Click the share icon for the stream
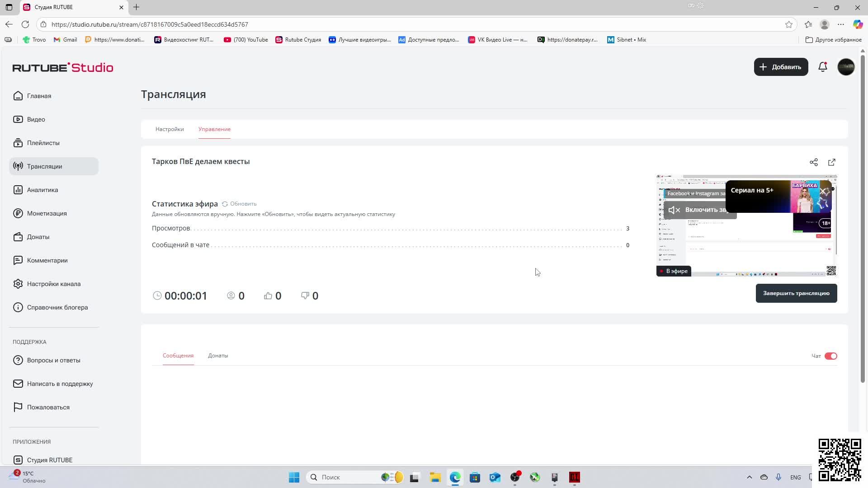This screenshot has width=868, height=488. [814, 162]
